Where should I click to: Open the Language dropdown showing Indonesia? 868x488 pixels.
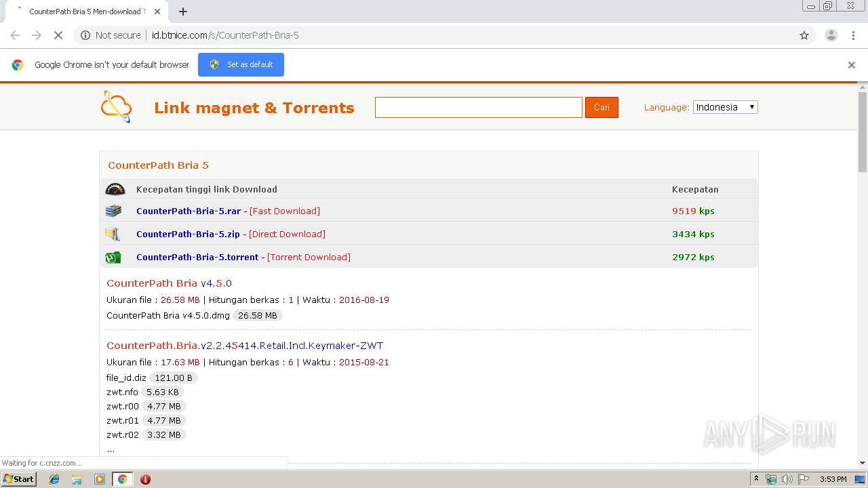[x=725, y=107]
